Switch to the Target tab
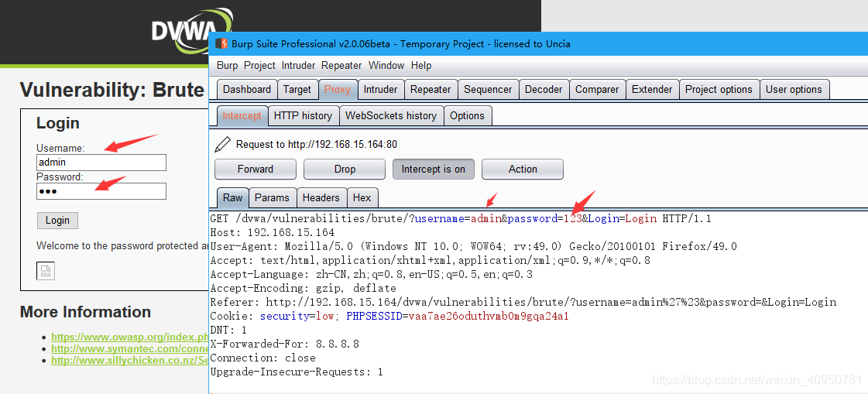Viewport: 868px width, 394px height. coord(297,90)
